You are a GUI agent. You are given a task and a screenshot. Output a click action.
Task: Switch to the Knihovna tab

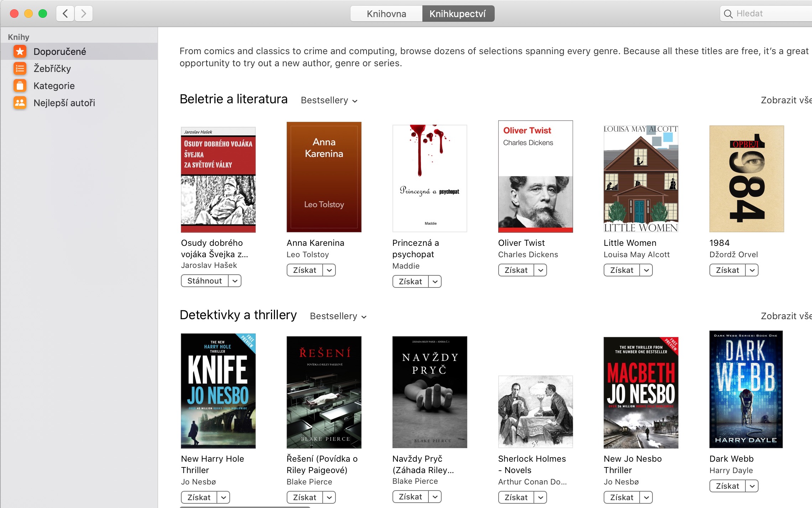386,14
